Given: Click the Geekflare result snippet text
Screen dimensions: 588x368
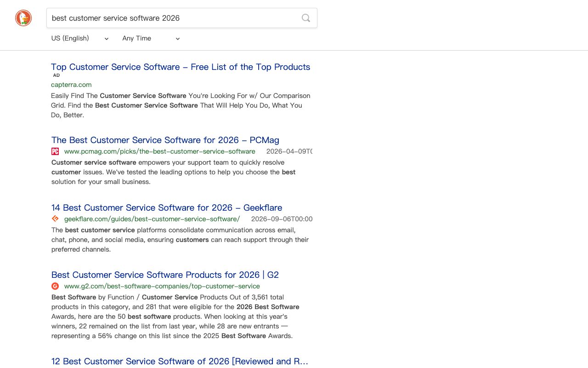Looking at the screenshot, I should coord(180,240).
